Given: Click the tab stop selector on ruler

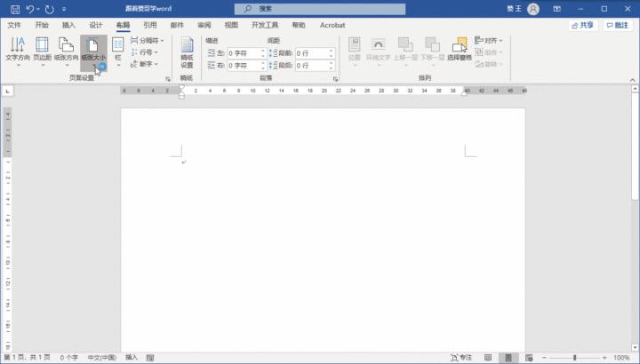Looking at the screenshot, I should 8,91.
